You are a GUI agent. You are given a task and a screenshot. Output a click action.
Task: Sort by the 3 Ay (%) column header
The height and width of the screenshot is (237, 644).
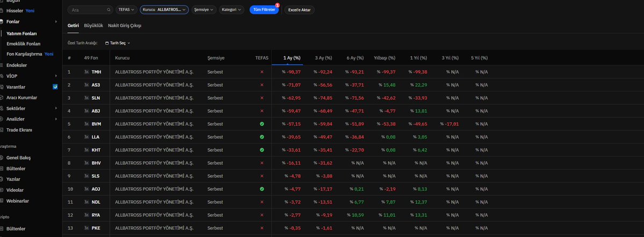(324, 58)
